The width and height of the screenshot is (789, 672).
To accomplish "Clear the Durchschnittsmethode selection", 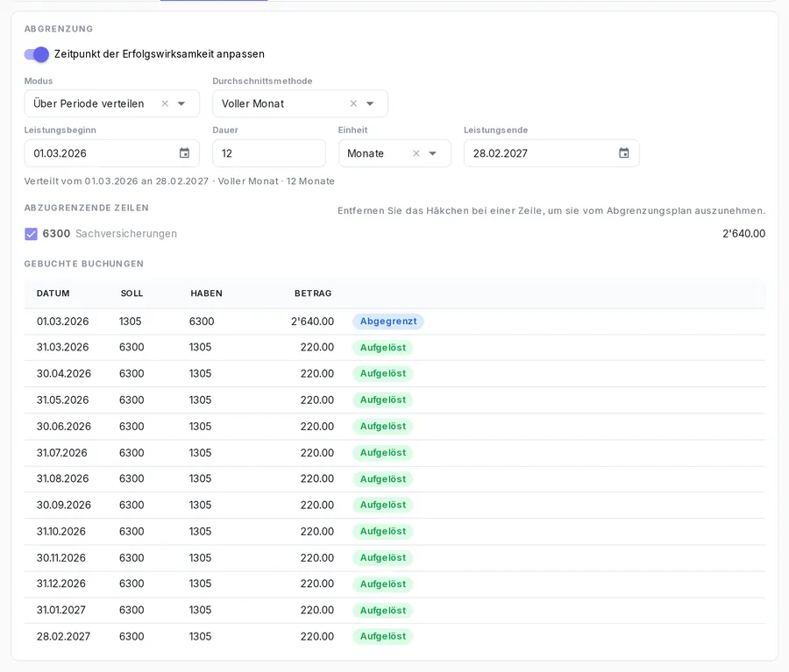I will [353, 103].
